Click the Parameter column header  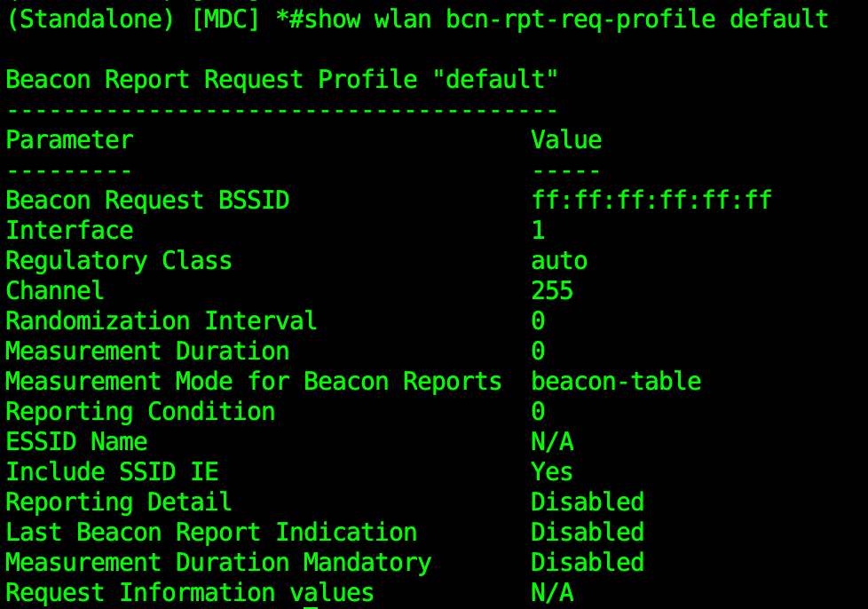[x=69, y=140]
